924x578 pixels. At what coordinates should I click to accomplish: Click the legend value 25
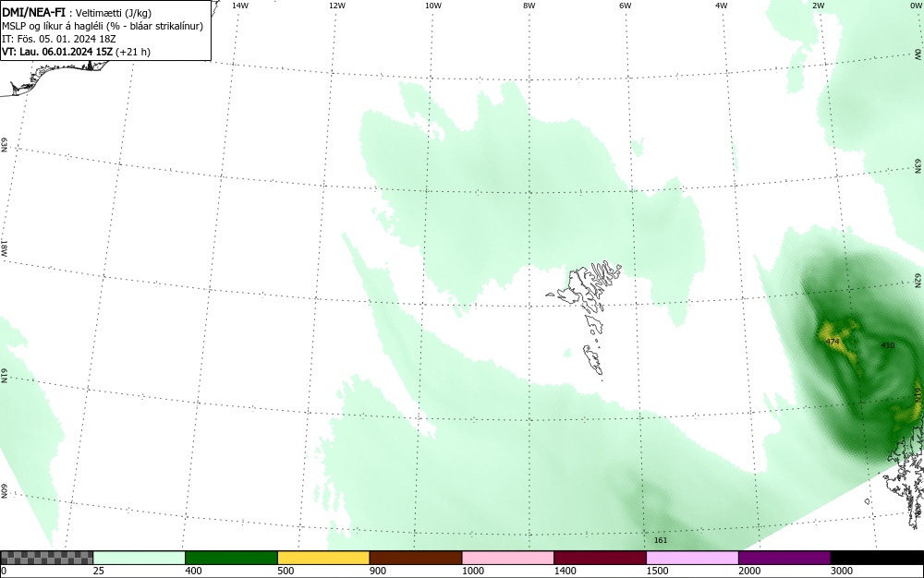coord(99,571)
